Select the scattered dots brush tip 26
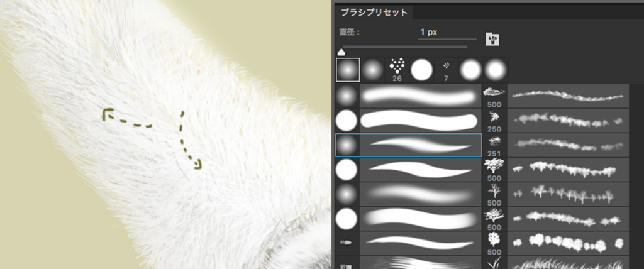The image size is (644, 269). coord(397,70)
